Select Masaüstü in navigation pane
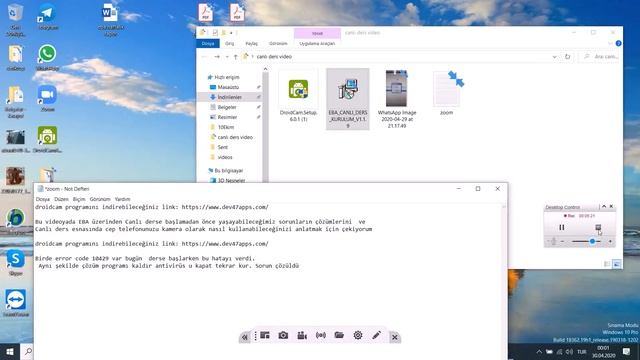Image resolution: width=640 pixels, height=360 pixels. point(228,87)
